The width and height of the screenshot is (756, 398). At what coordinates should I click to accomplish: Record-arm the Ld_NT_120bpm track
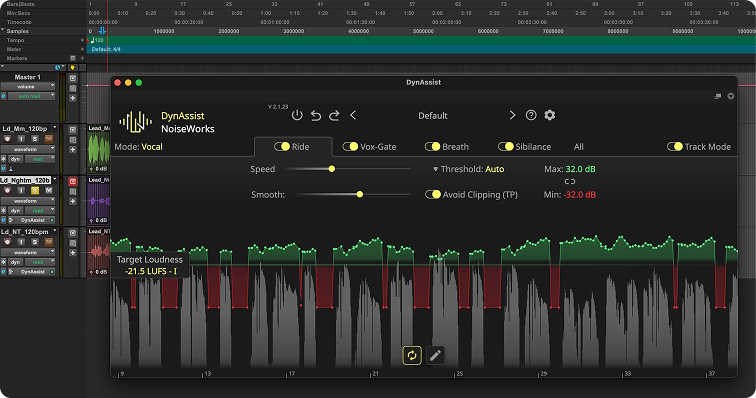point(7,242)
